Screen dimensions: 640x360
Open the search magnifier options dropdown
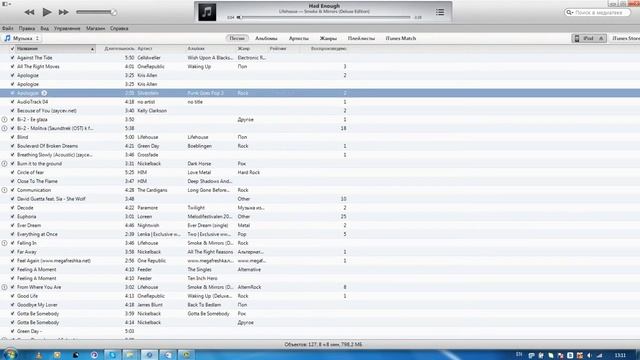(x=569, y=13)
